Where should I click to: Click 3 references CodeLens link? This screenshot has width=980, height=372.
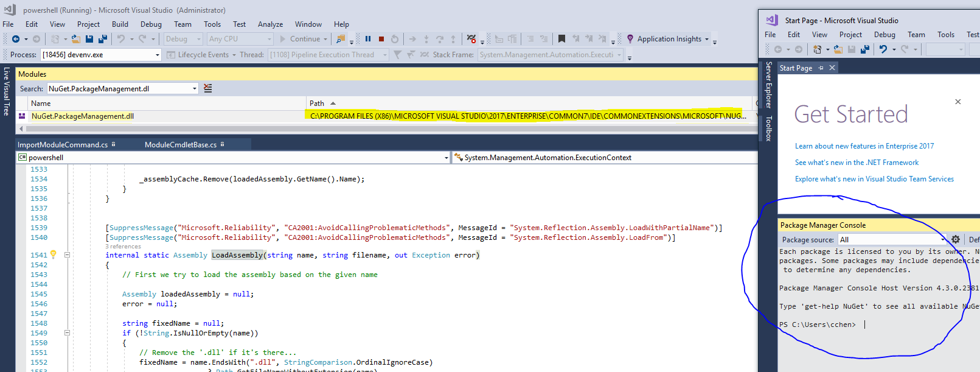tap(123, 247)
